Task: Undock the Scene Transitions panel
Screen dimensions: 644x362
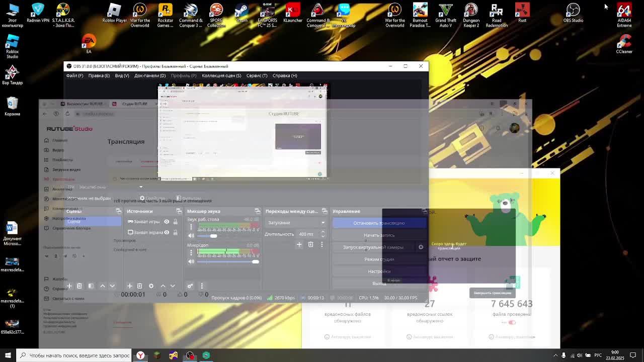Action: [x=325, y=211]
